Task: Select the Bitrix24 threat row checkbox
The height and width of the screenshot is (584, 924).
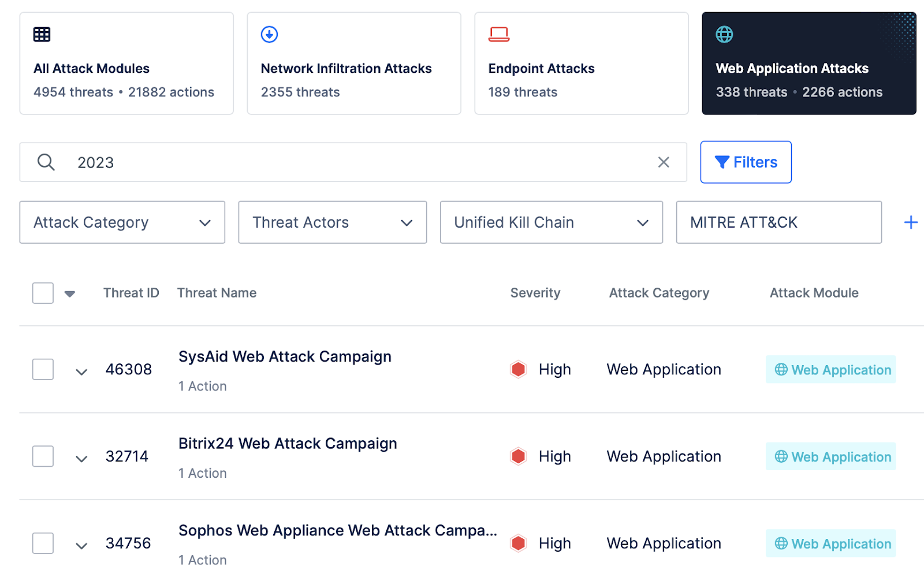Action: pos(43,456)
